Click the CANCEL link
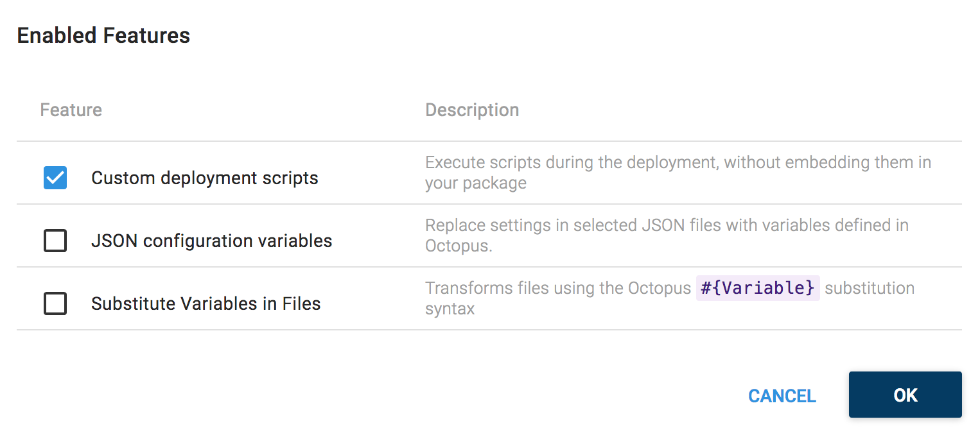 coord(782,396)
